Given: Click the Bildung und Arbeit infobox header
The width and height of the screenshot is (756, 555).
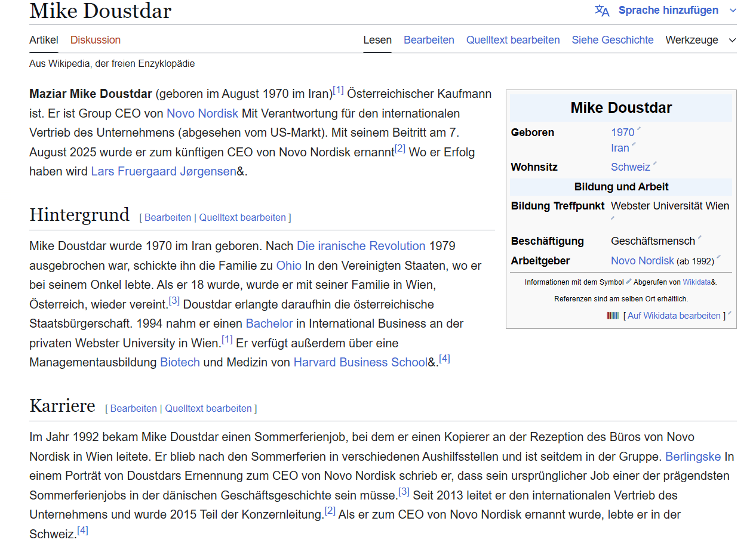Looking at the screenshot, I should [x=621, y=187].
